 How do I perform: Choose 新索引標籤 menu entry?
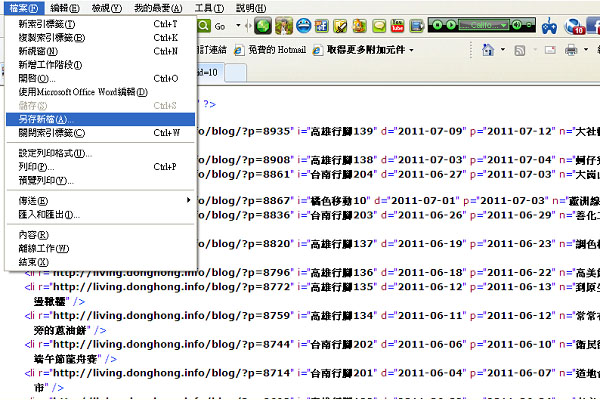[47, 23]
